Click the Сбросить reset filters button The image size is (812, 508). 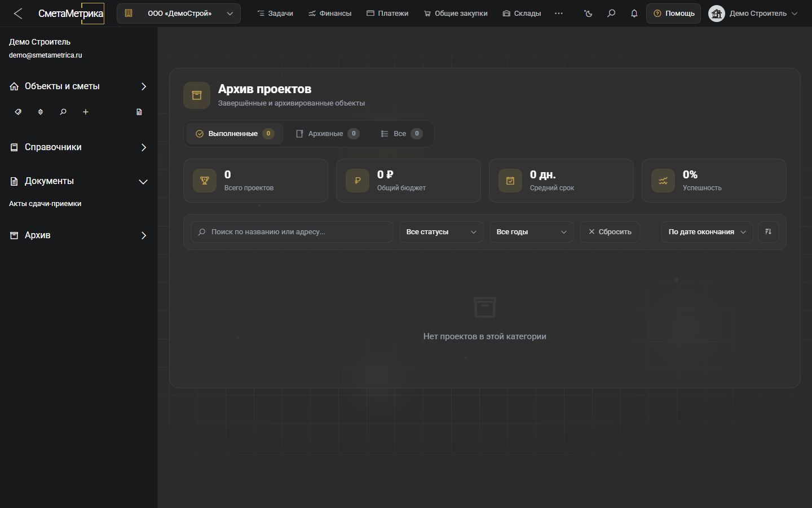click(x=610, y=232)
